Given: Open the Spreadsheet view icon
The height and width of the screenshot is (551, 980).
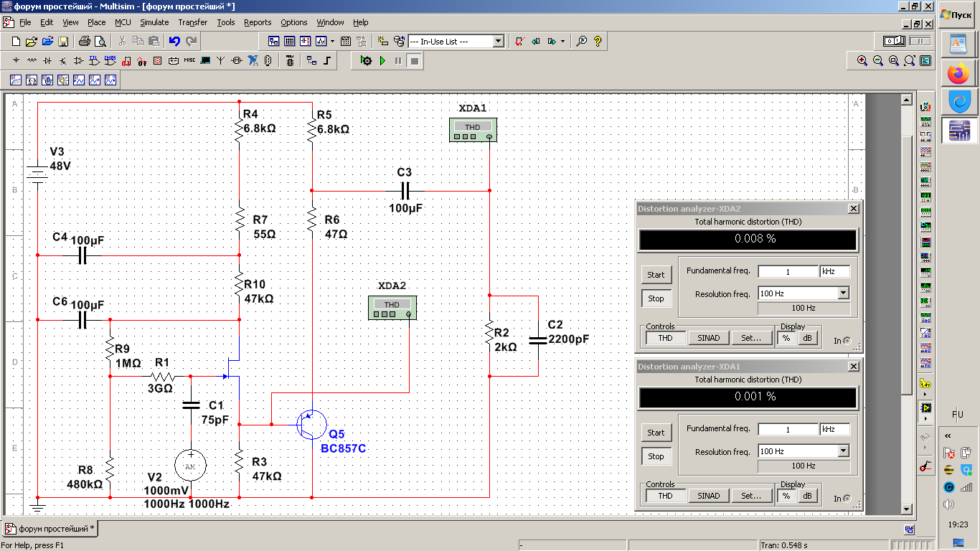Looking at the screenshot, I should pyautogui.click(x=289, y=42).
